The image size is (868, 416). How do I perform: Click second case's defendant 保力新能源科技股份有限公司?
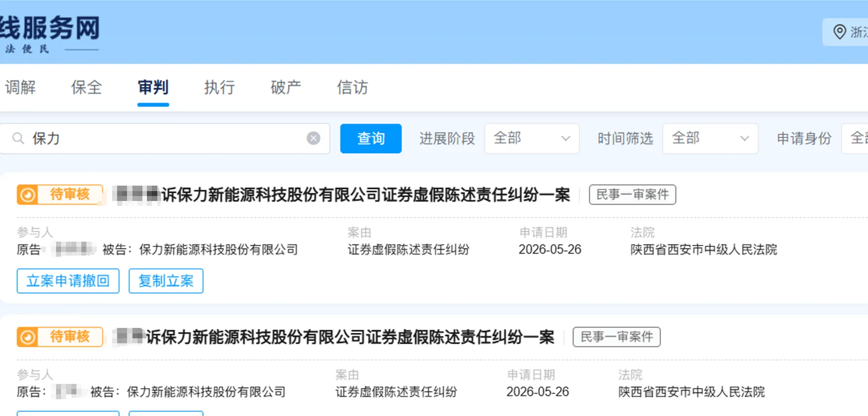coord(206,392)
